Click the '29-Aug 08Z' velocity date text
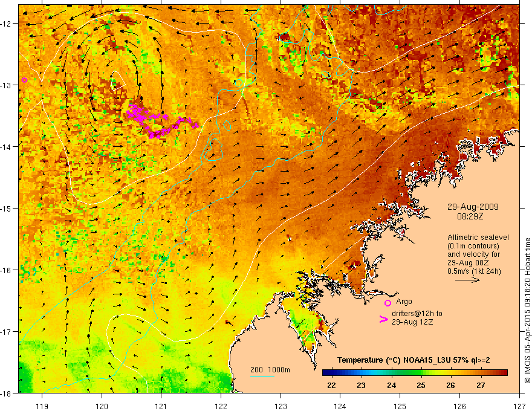The image size is (532, 411). (x=468, y=263)
